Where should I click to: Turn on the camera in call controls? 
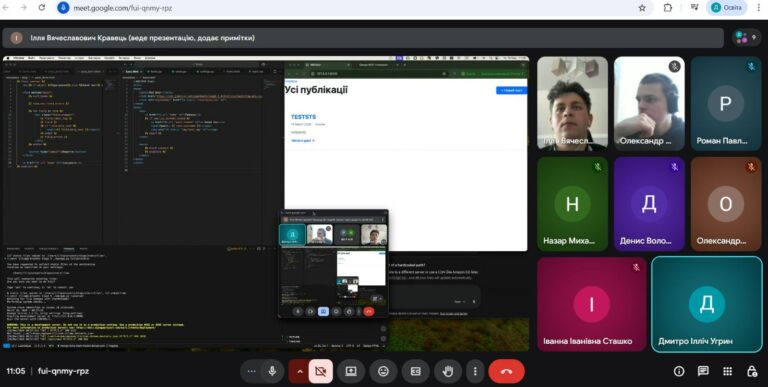320,371
